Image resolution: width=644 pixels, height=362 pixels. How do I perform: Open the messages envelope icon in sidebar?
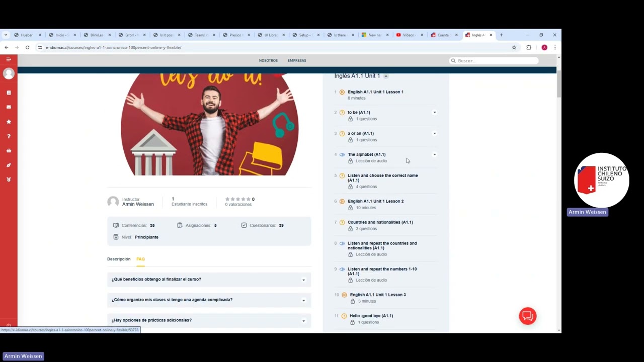9,107
